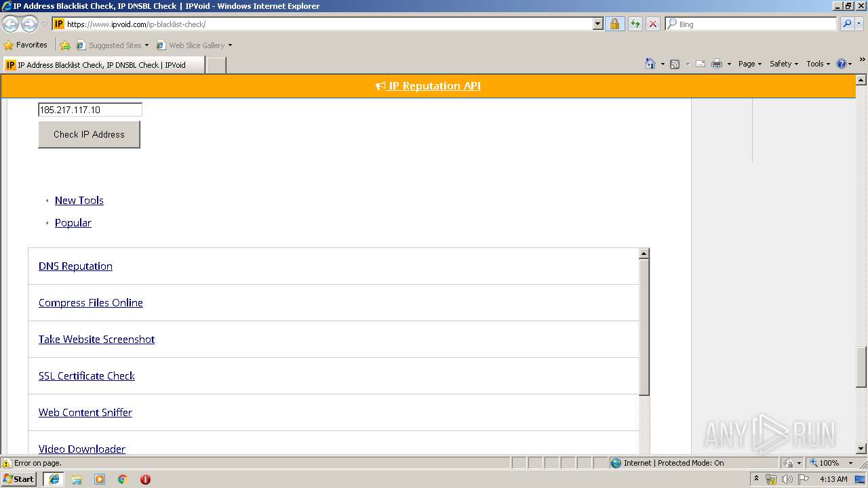
Task: Click the Stop loading red X icon
Action: point(652,24)
